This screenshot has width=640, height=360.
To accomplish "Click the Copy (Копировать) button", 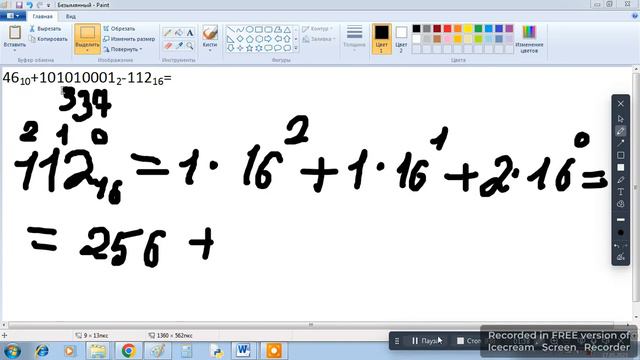I will [48, 39].
